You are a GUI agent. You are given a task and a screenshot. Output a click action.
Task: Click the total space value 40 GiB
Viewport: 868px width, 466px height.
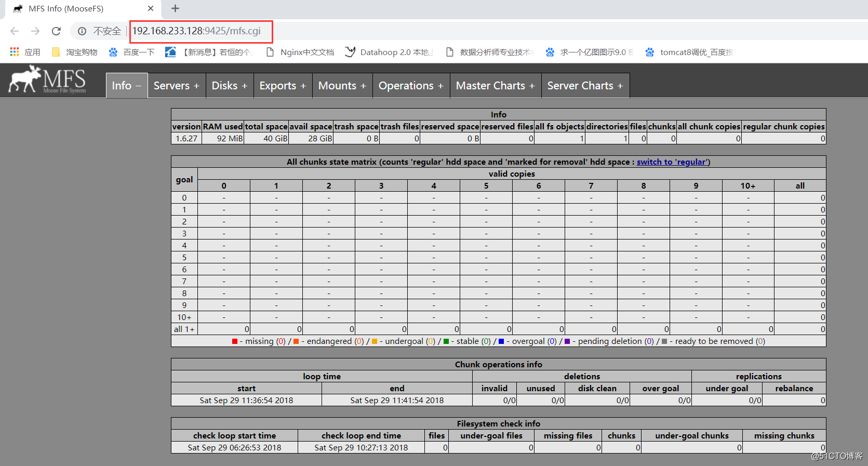(275, 139)
